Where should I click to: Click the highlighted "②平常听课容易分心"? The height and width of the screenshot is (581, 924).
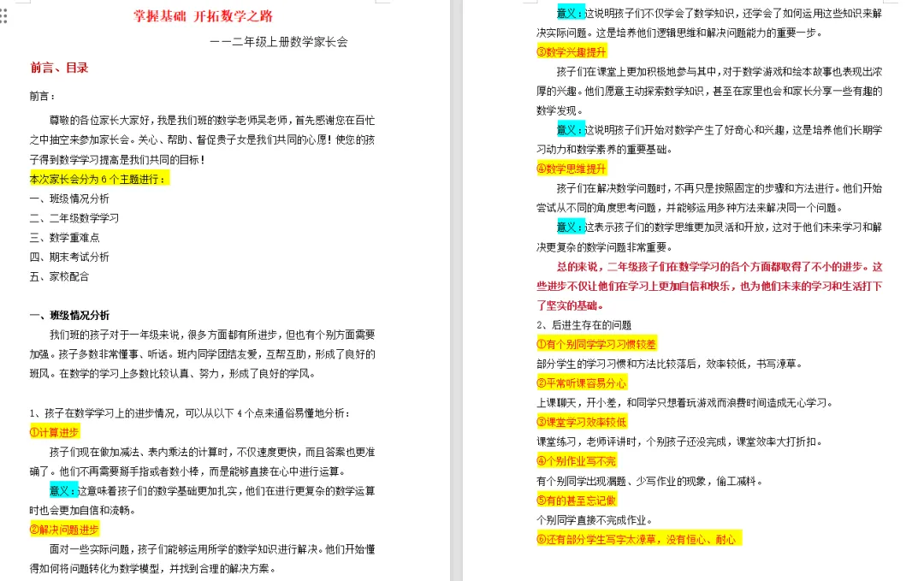(x=582, y=383)
